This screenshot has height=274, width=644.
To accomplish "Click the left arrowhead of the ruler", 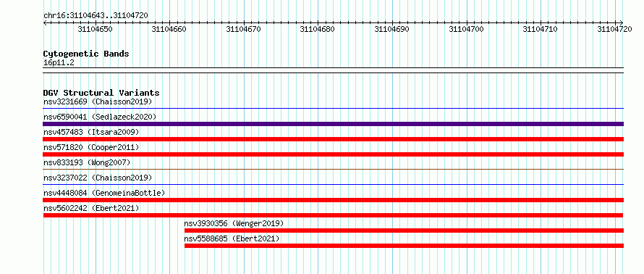I will [45, 22].
